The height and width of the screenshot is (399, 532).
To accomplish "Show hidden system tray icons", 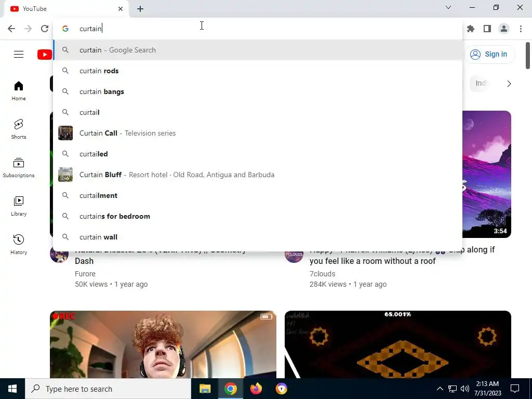I will [x=440, y=389].
